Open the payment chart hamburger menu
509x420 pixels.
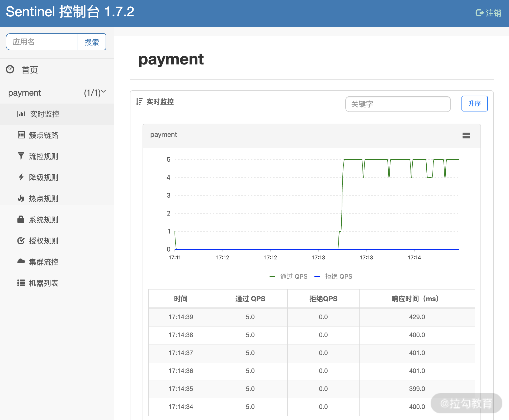(466, 136)
